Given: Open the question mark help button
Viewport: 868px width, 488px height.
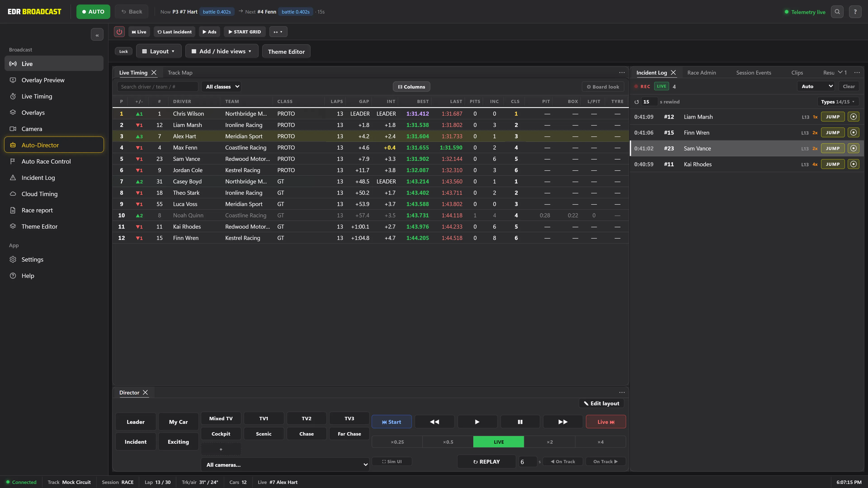Looking at the screenshot, I should tap(855, 12).
